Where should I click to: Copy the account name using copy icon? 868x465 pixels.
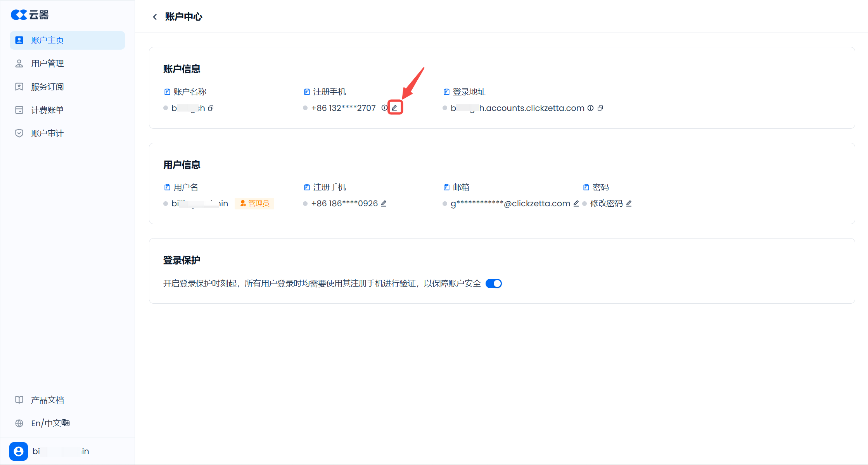click(211, 108)
